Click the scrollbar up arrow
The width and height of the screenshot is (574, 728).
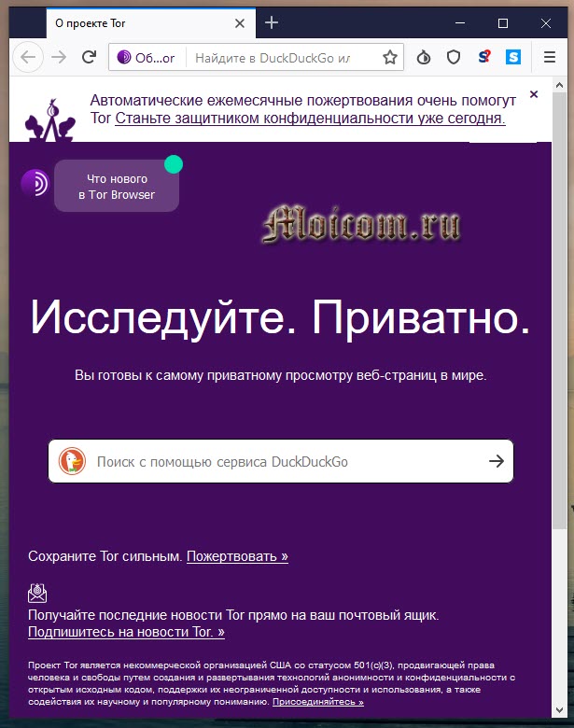[x=559, y=85]
